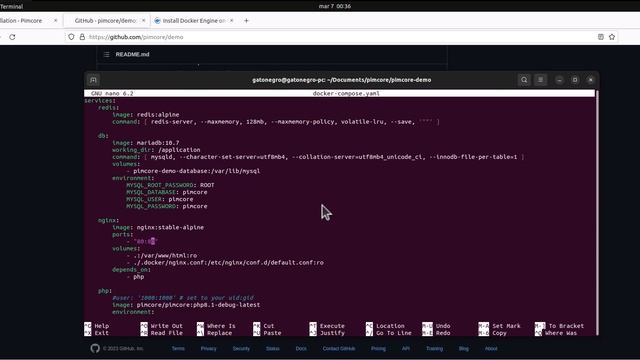Switch to Install Docker Engine tab
The image size is (640, 360).
194,20
